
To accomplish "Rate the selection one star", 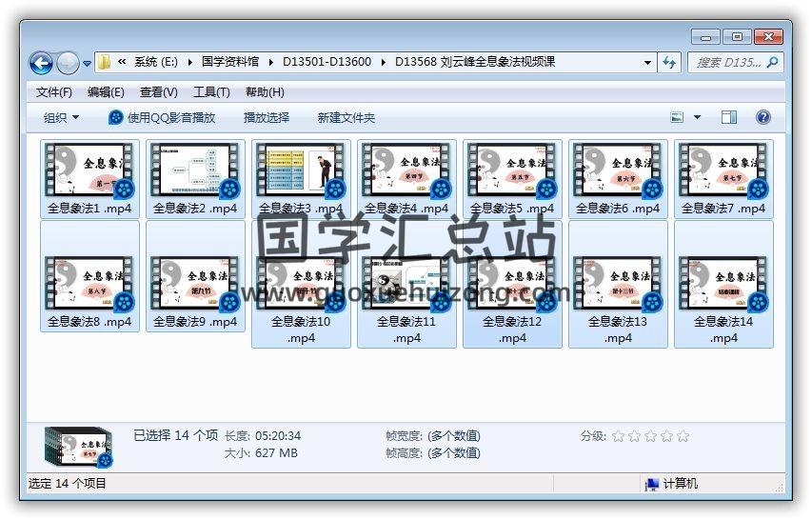I will point(618,436).
